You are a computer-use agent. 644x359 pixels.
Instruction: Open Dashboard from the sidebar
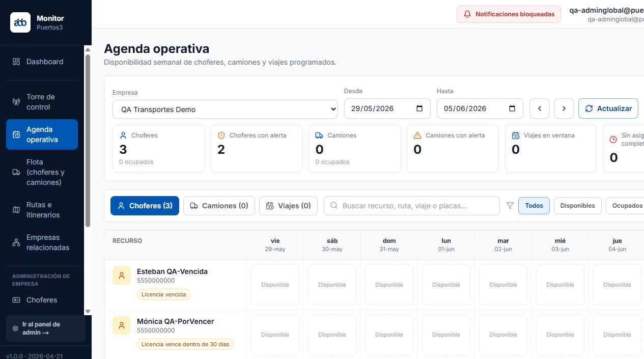(x=42, y=62)
